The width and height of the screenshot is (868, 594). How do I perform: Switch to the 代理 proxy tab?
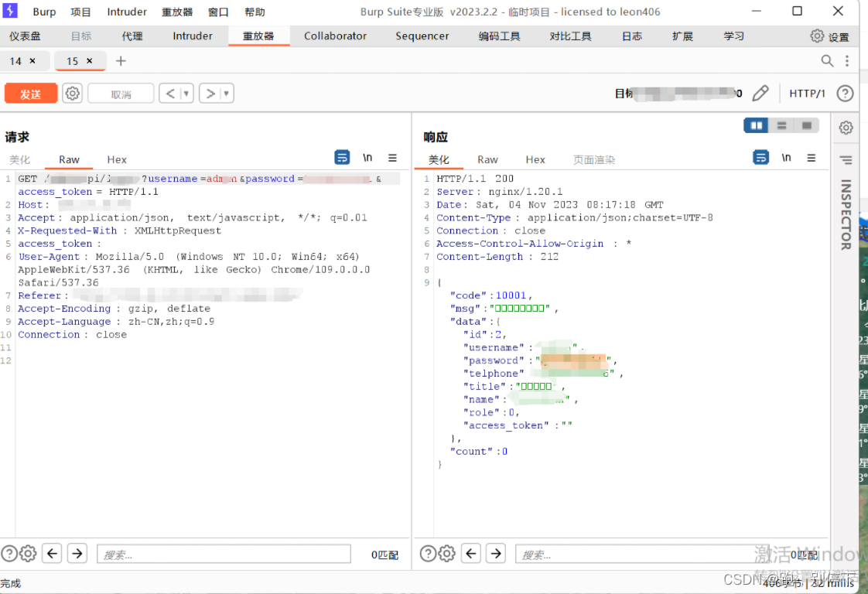tap(132, 36)
